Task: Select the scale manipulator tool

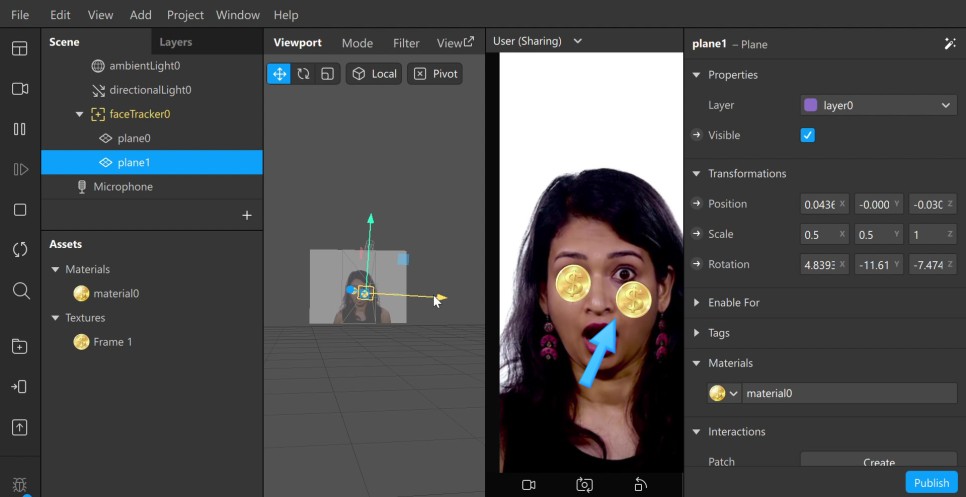Action: (328, 74)
